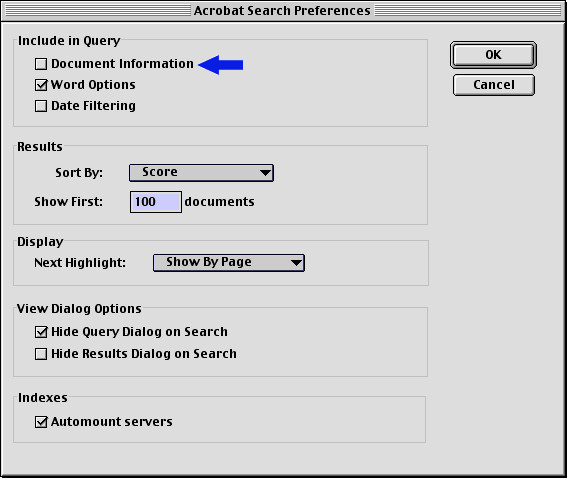Uncheck the Word Options checkbox
The height and width of the screenshot is (478, 567).
tap(41, 85)
